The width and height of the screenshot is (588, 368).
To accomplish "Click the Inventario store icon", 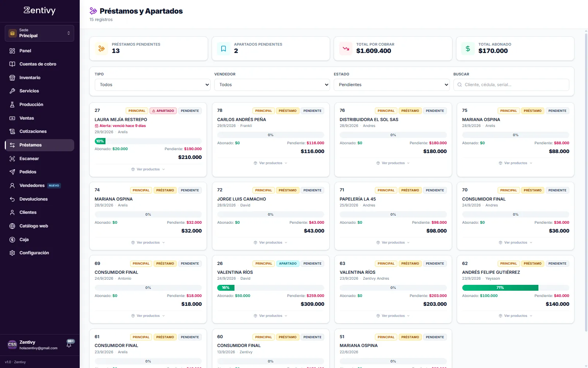I will (x=12, y=78).
